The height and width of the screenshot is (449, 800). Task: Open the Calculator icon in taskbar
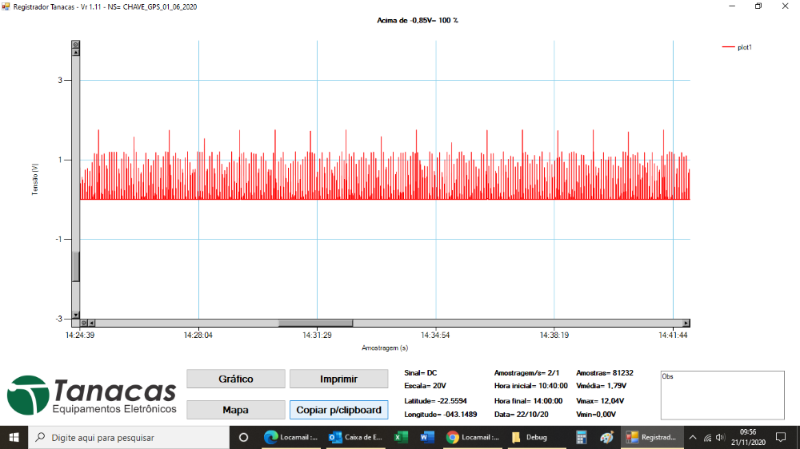pyautogui.click(x=581, y=438)
